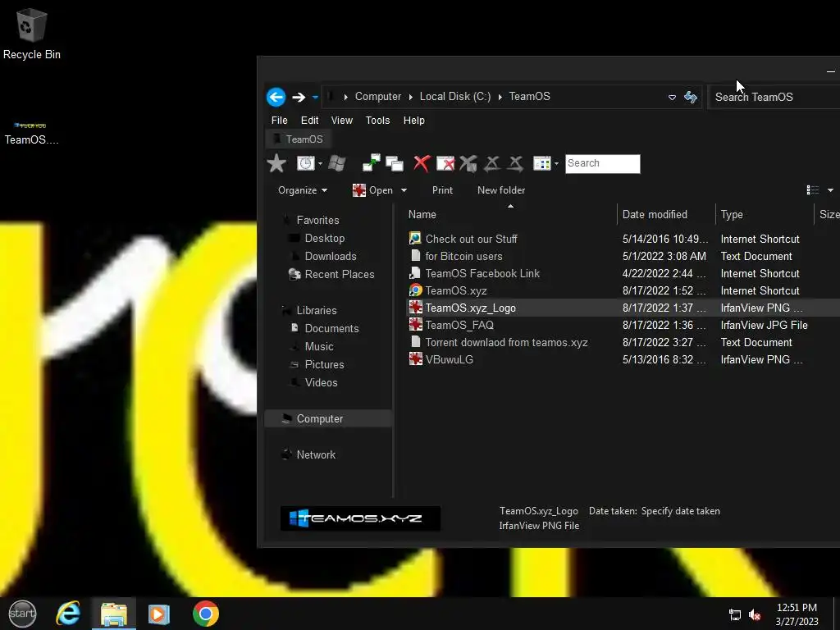Image resolution: width=840 pixels, height=630 pixels.
Task: Click the Open button with IrfanView icon
Action: (372, 190)
